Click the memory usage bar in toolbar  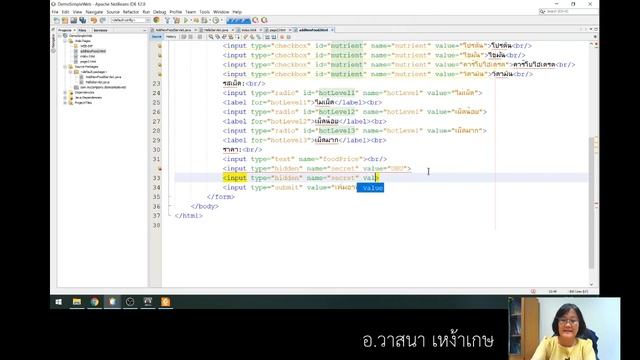(x=238, y=20)
